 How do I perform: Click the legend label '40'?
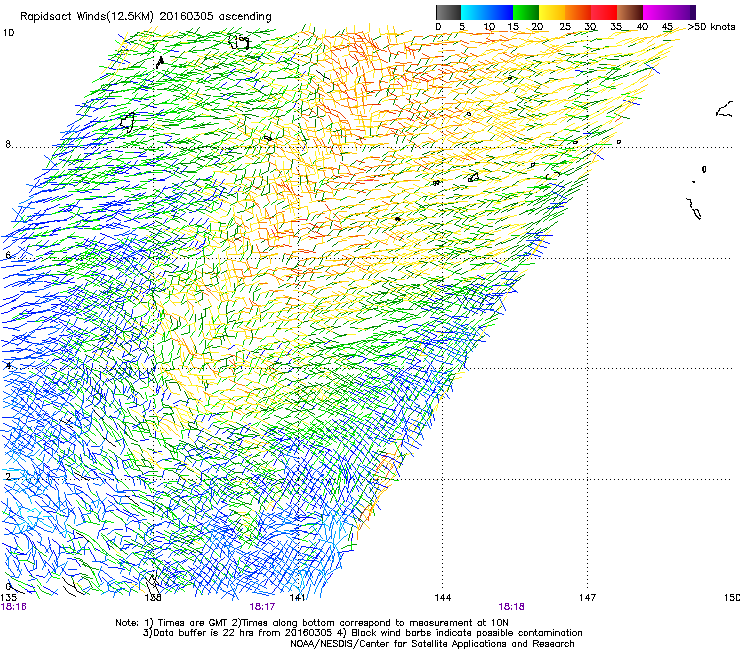(x=642, y=27)
